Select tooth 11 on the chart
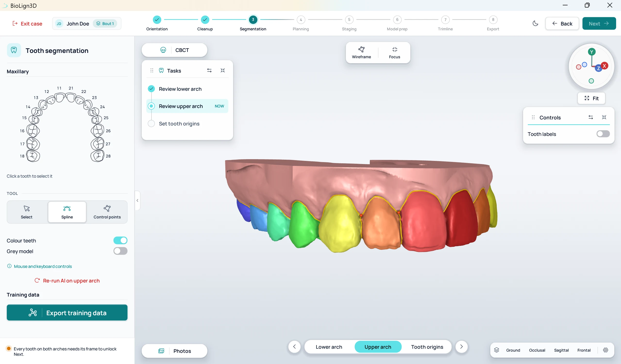This screenshot has width=621, height=364. (60, 97)
